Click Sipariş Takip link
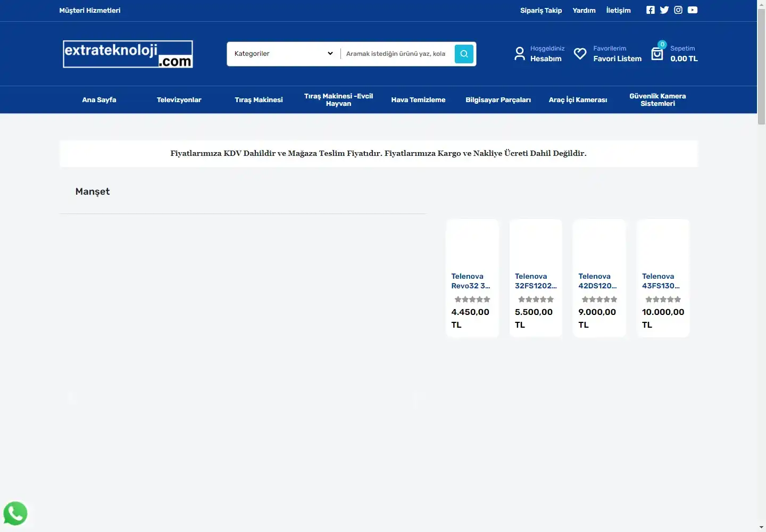The image size is (766, 532). [x=541, y=11]
